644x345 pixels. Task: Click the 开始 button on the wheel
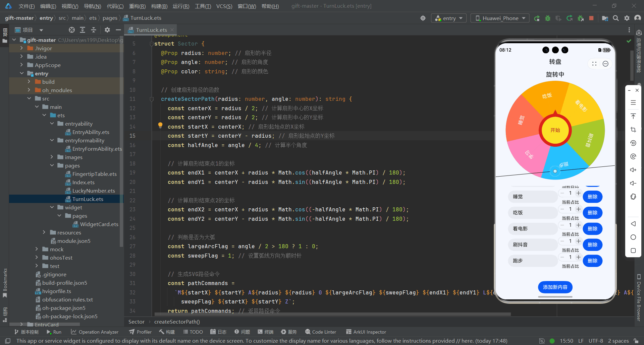tap(555, 130)
